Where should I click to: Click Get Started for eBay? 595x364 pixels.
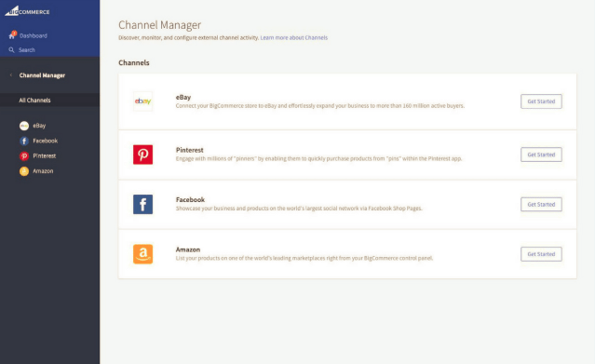coord(541,101)
